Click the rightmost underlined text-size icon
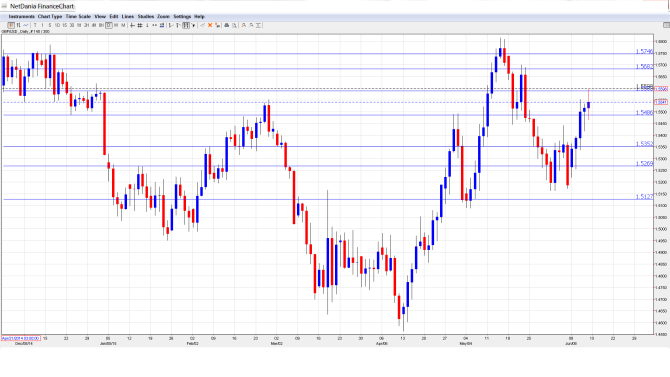 coord(259,25)
